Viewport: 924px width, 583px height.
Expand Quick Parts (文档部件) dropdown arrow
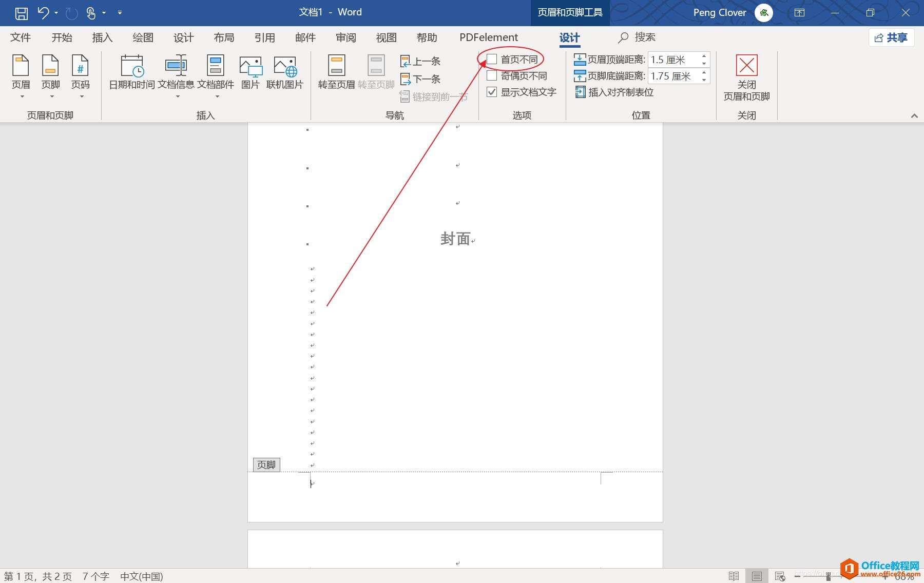(217, 96)
